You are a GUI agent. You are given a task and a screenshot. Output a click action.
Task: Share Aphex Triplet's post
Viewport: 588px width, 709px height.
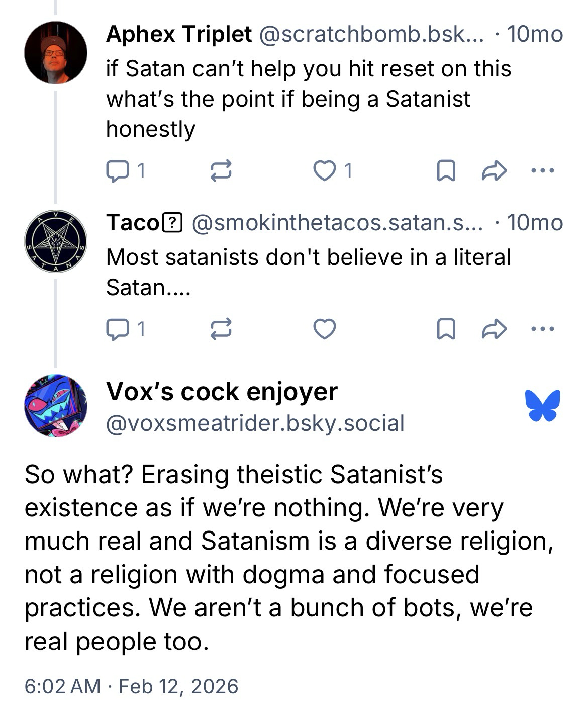pos(494,171)
